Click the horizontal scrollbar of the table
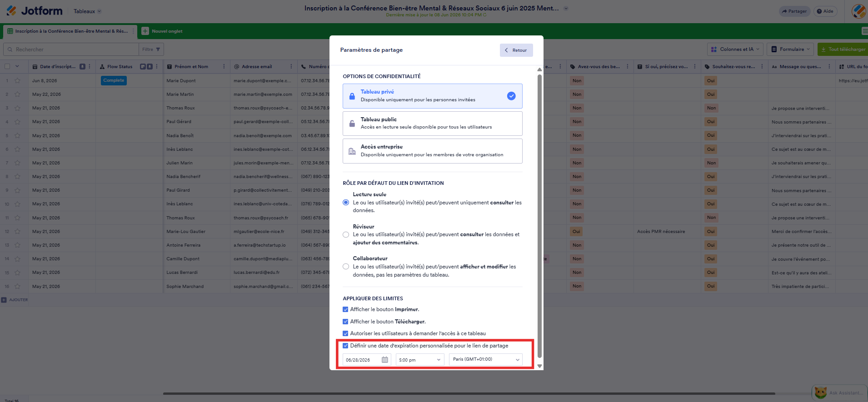Image resolution: width=868 pixels, height=402 pixels. click(469, 393)
